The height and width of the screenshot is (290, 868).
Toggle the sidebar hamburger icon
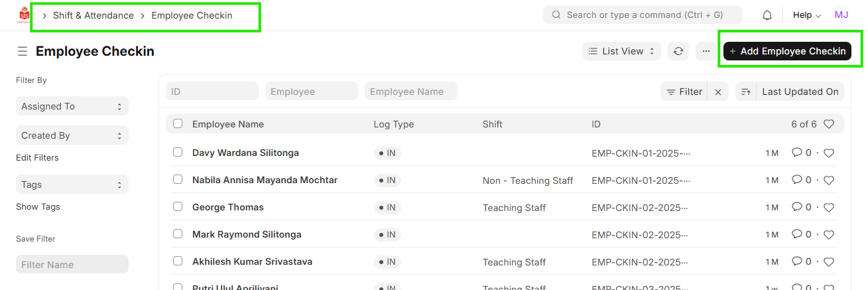[23, 51]
